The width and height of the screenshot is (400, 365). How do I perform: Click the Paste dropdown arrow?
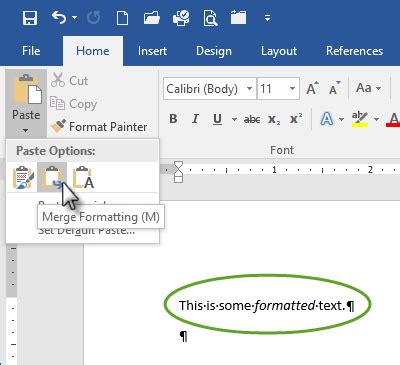(26, 130)
